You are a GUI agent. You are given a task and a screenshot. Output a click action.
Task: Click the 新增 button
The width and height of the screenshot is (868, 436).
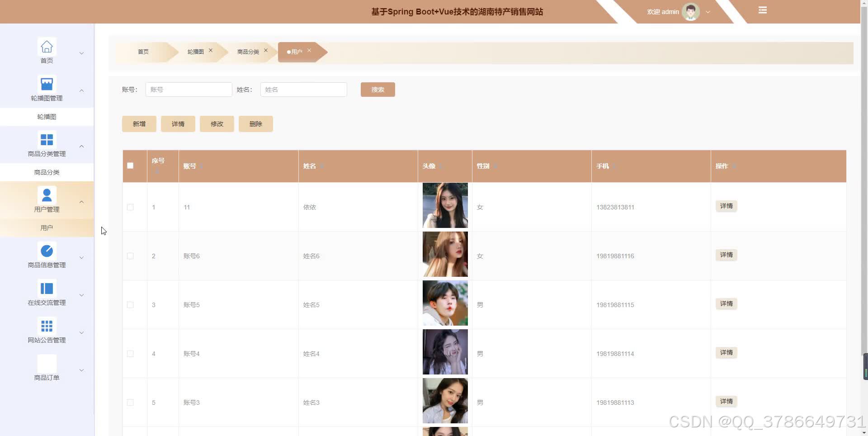click(139, 124)
